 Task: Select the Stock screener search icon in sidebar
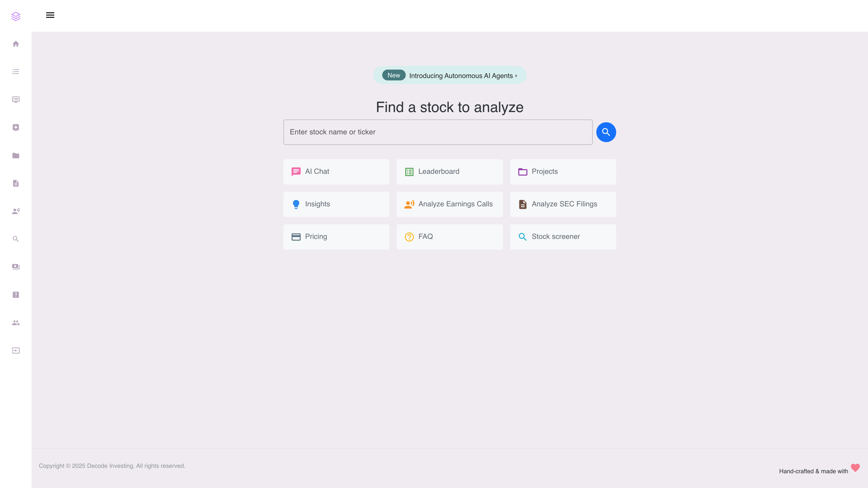(x=15, y=239)
